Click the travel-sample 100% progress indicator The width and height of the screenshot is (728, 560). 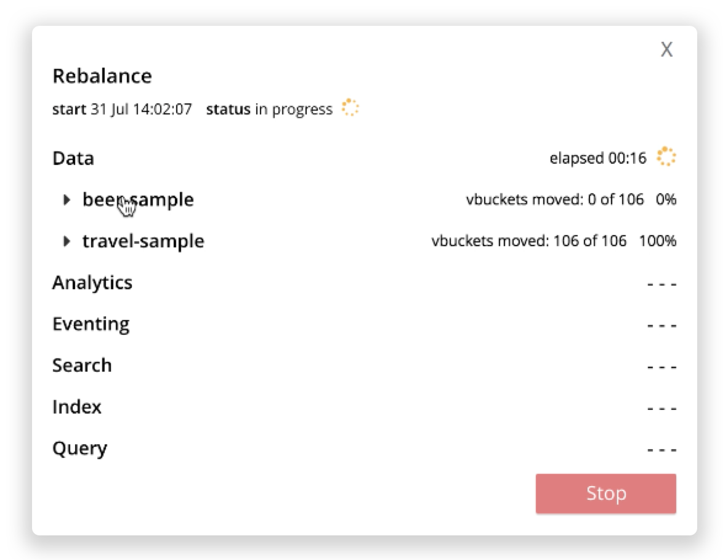[x=657, y=241]
